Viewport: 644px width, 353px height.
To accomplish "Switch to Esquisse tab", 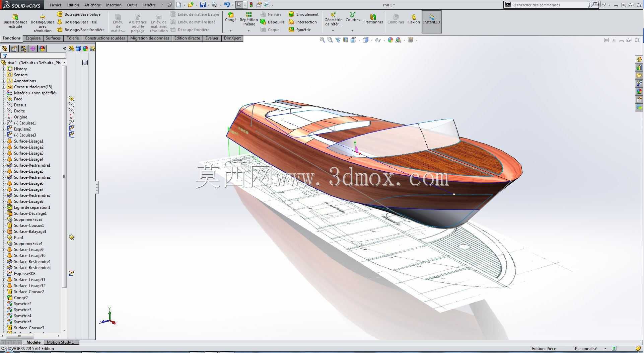I will (x=33, y=38).
